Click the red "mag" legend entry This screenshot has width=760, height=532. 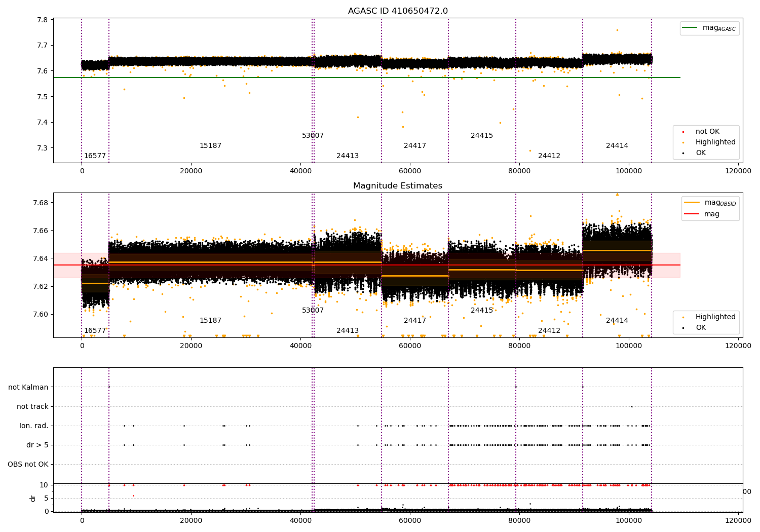702,214
